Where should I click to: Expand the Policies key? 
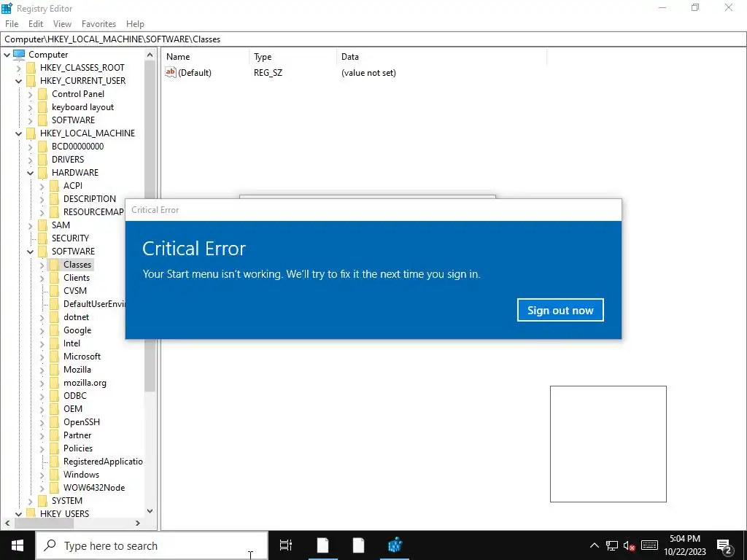coord(42,448)
